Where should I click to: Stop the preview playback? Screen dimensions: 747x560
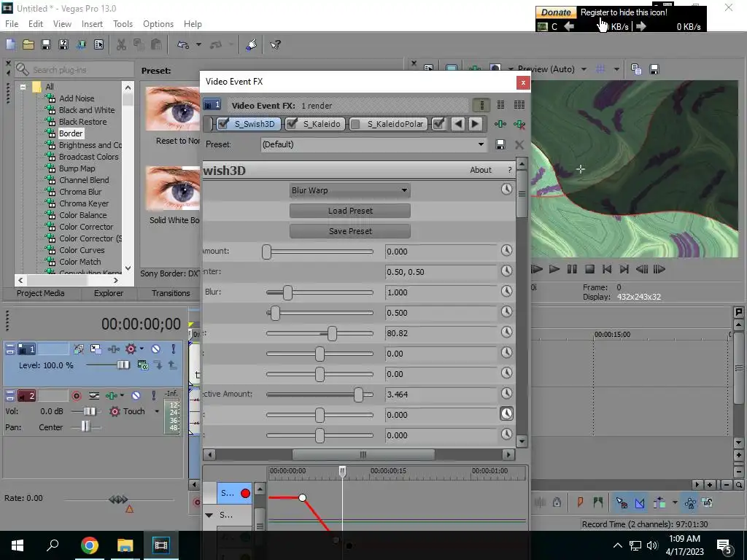pos(589,270)
